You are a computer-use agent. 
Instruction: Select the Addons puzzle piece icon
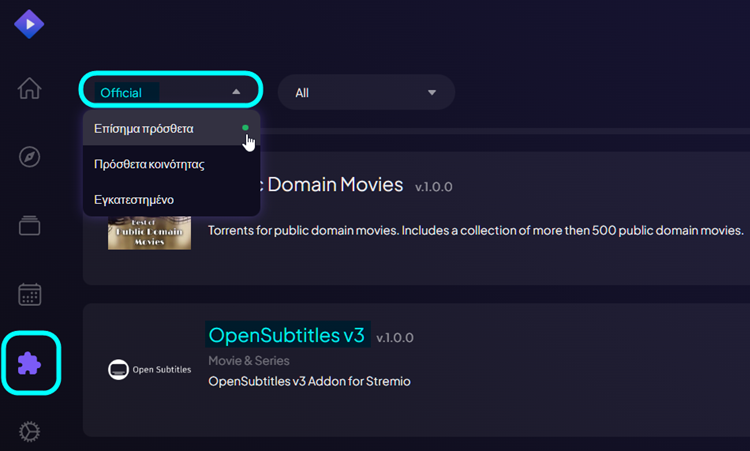click(30, 362)
